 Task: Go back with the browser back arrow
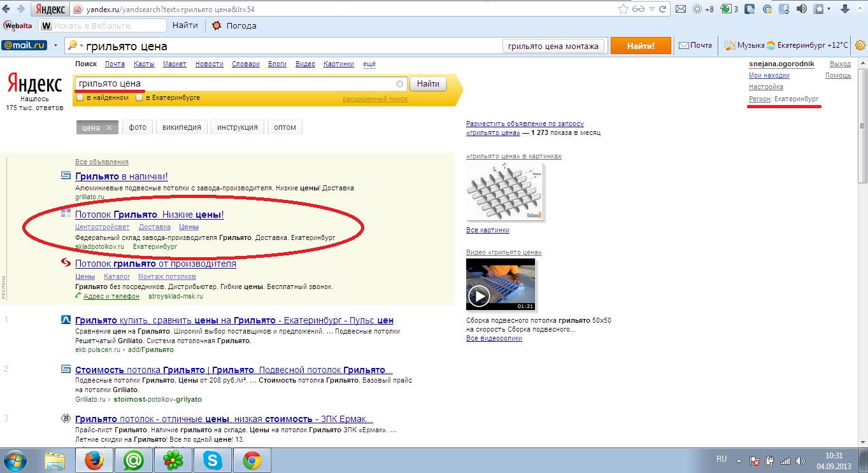(7, 10)
